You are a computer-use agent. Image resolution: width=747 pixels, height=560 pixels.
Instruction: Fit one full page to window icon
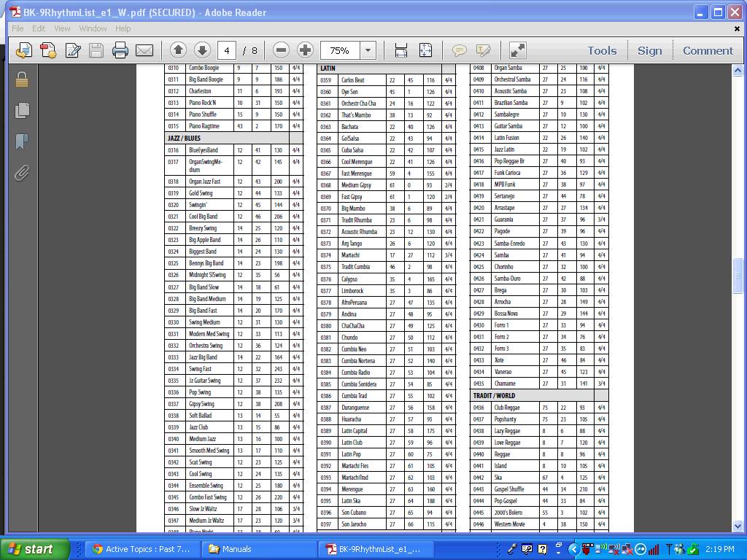click(425, 50)
